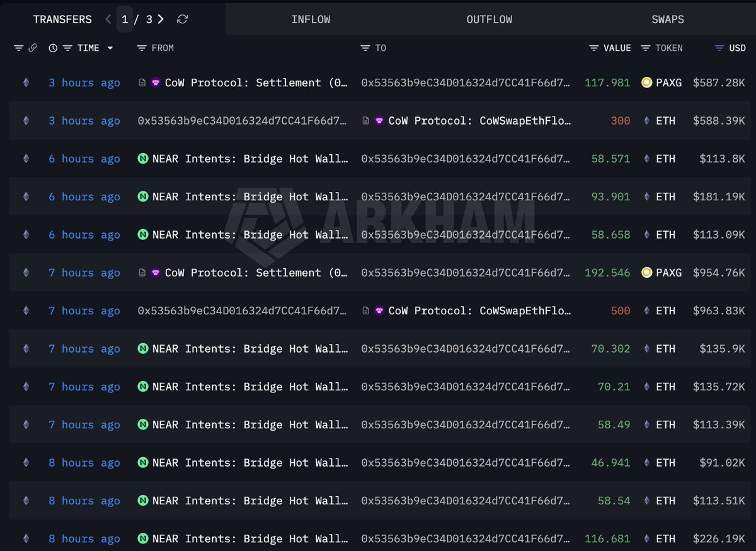Click ETH token label in $181.19K row
The image size is (756, 551).
tap(665, 196)
